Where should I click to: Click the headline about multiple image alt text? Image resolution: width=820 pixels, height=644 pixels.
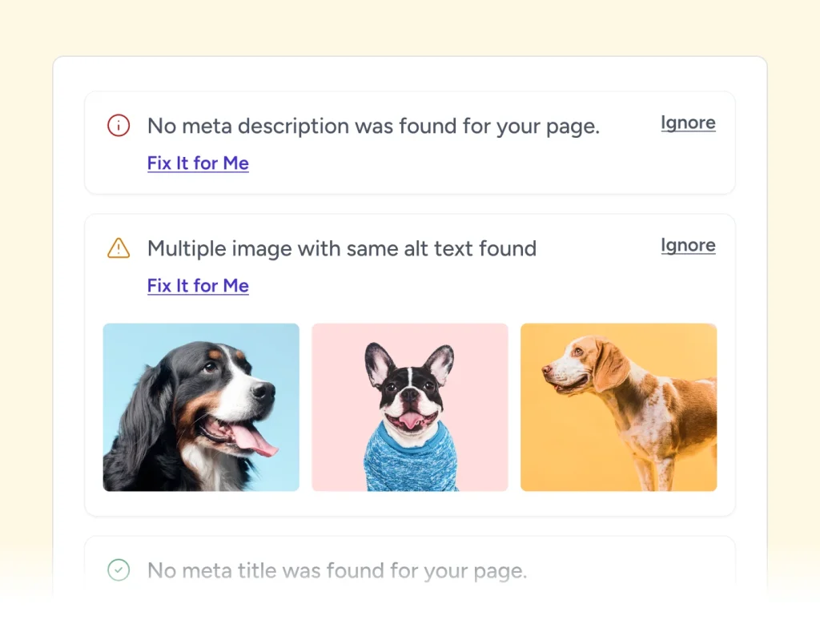[341, 248]
